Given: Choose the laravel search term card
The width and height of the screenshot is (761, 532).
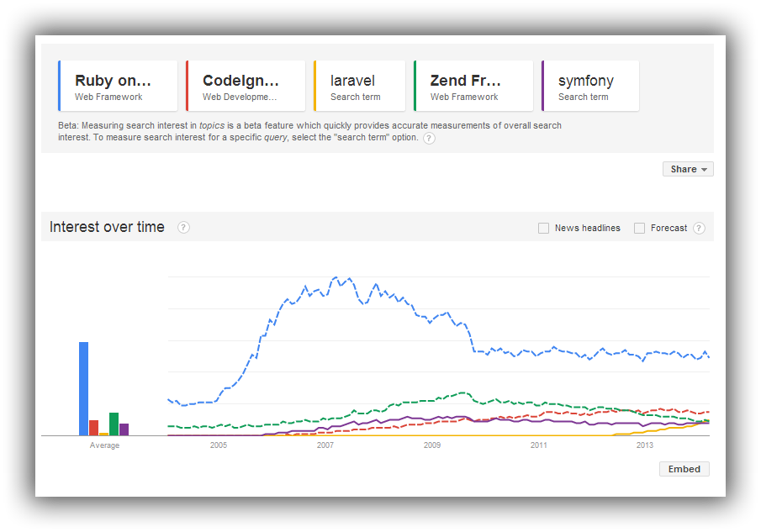Looking at the screenshot, I should tap(360, 86).
